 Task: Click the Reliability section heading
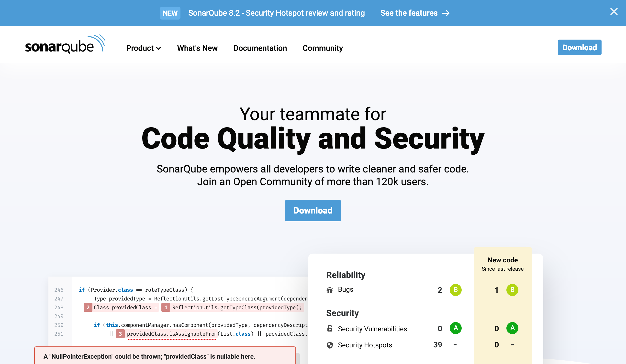click(x=346, y=275)
